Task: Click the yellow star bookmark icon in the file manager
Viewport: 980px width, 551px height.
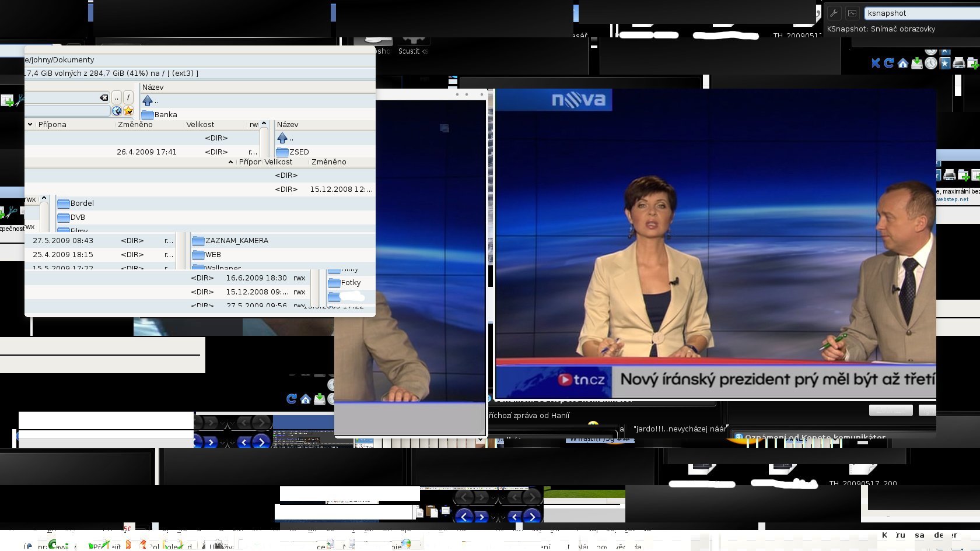Action: click(128, 111)
